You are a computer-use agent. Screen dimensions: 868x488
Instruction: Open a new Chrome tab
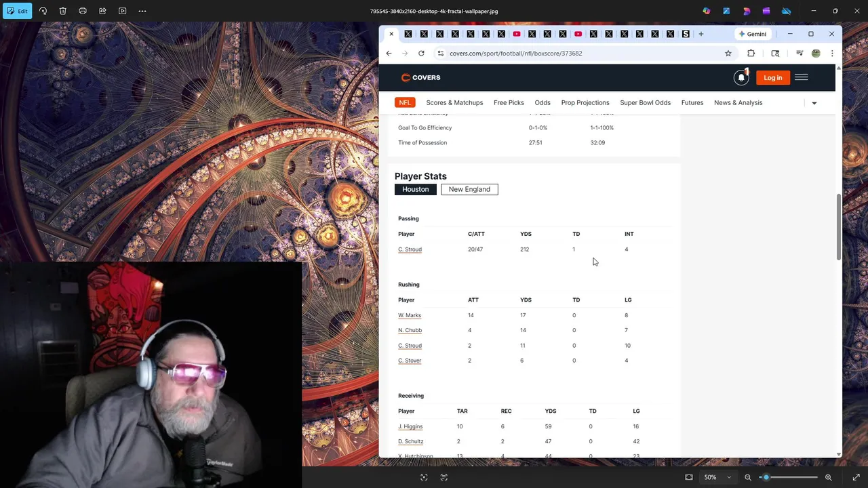point(701,34)
